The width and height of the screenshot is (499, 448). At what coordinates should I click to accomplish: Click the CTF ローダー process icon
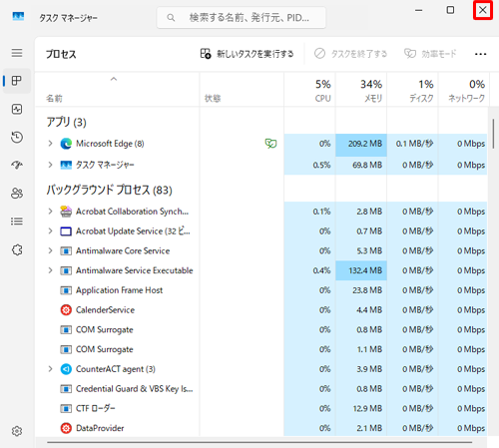[66, 408]
